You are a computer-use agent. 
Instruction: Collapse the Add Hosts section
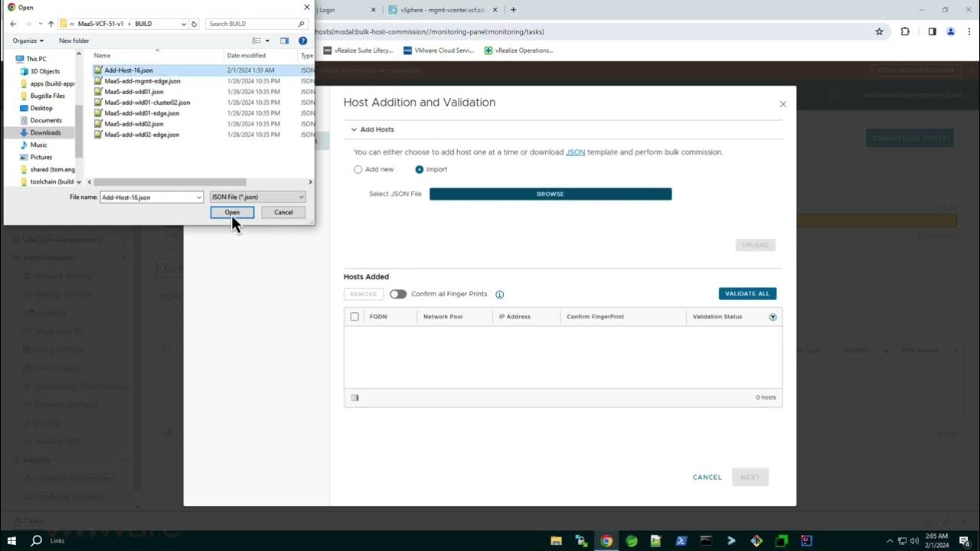pos(354,130)
